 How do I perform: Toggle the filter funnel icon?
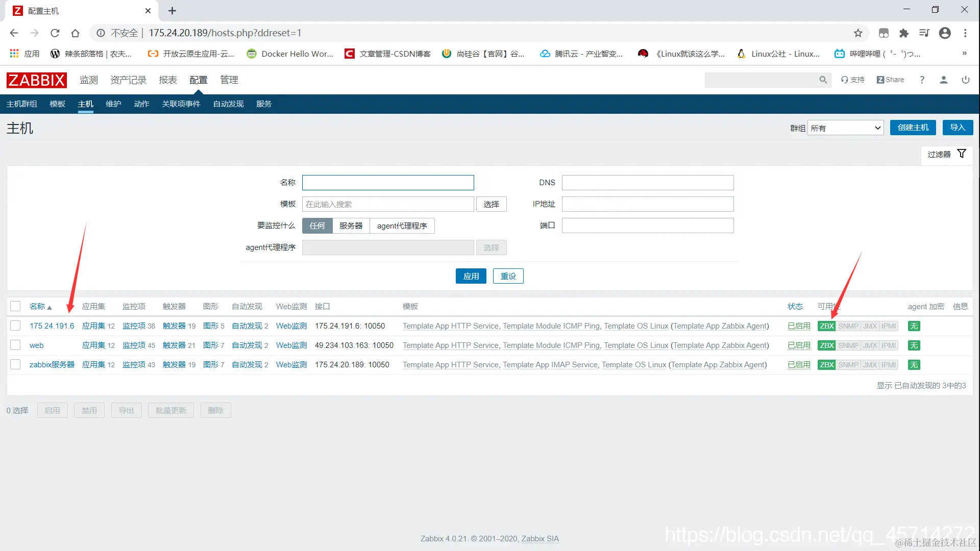point(962,154)
